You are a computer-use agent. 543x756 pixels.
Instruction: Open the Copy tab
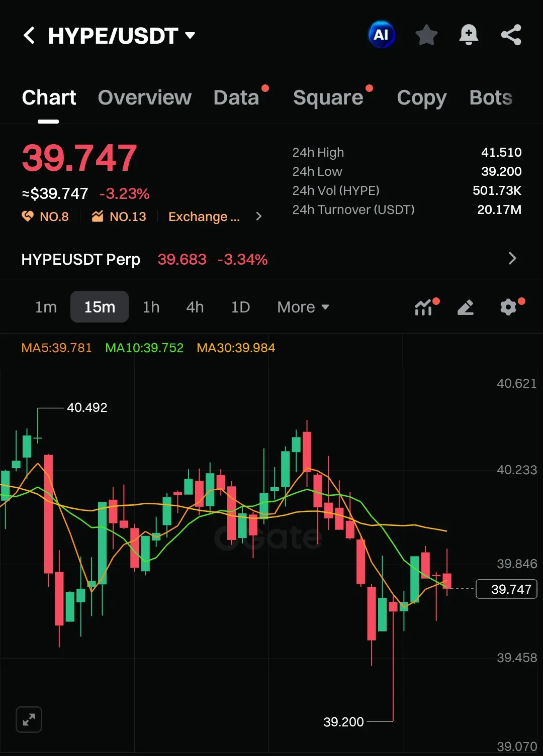(x=421, y=98)
